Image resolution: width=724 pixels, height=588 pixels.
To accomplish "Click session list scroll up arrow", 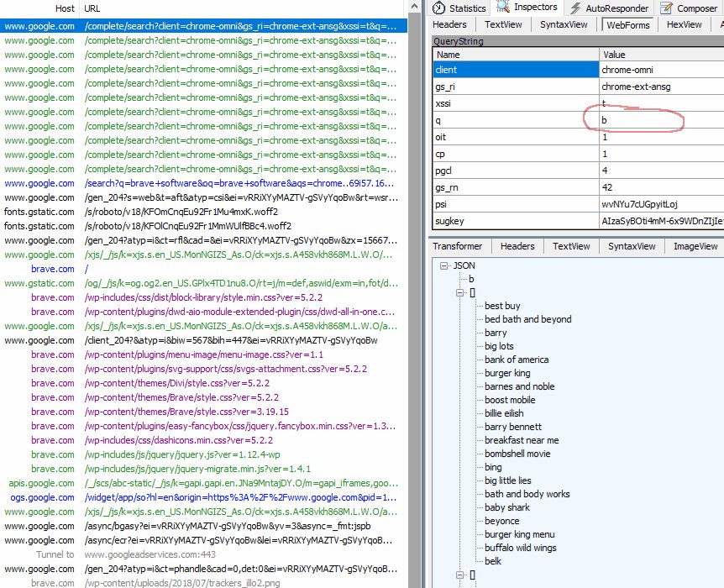I will pyautogui.click(x=414, y=7).
